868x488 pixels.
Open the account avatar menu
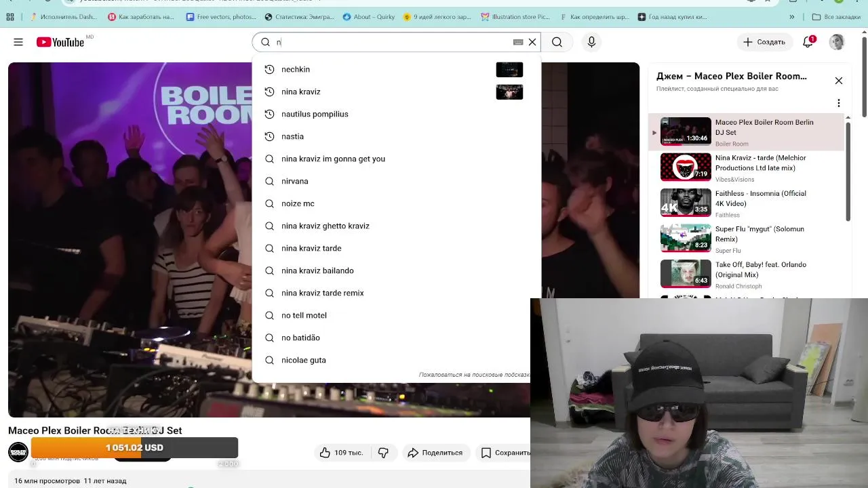pyautogui.click(x=837, y=42)
